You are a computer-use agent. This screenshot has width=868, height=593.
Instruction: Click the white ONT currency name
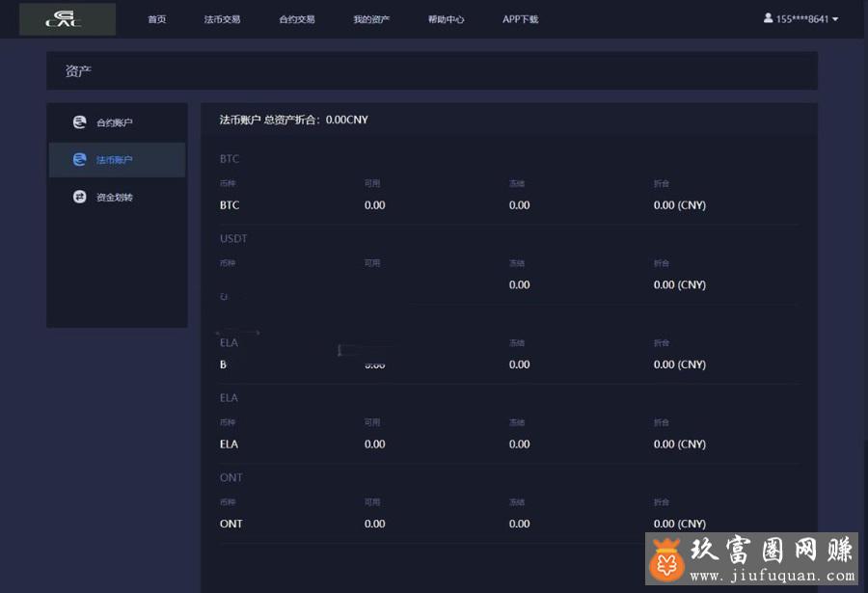click(x=231, y=525)
